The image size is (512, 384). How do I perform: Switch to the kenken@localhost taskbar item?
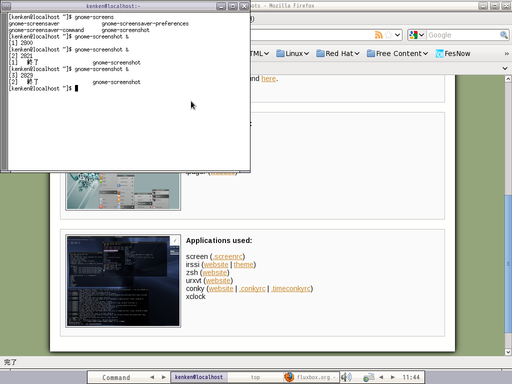199,377
